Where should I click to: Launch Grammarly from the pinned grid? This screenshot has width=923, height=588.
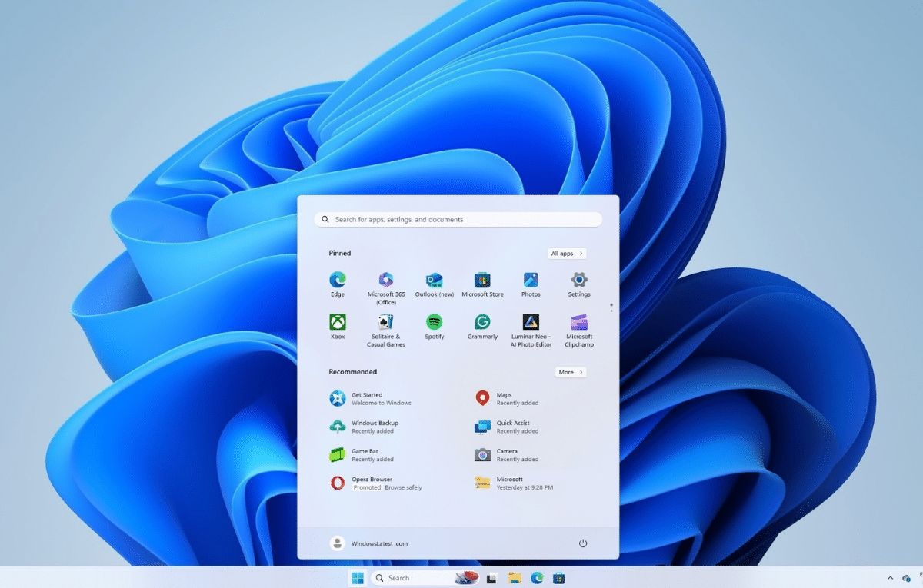482,323
